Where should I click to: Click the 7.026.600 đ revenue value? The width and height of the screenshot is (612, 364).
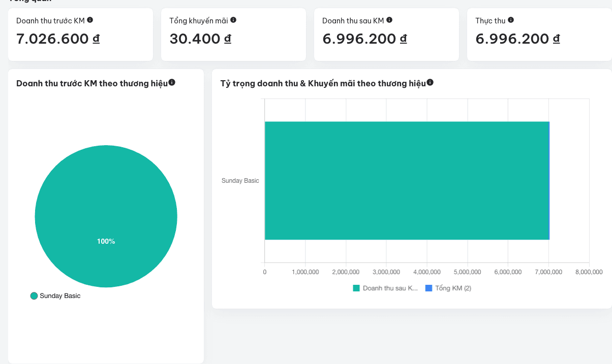(x=58, y=39)
